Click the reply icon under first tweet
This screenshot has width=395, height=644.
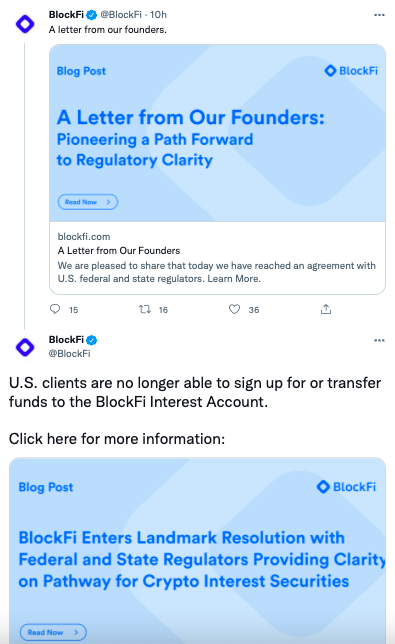[x=55, y=309]
